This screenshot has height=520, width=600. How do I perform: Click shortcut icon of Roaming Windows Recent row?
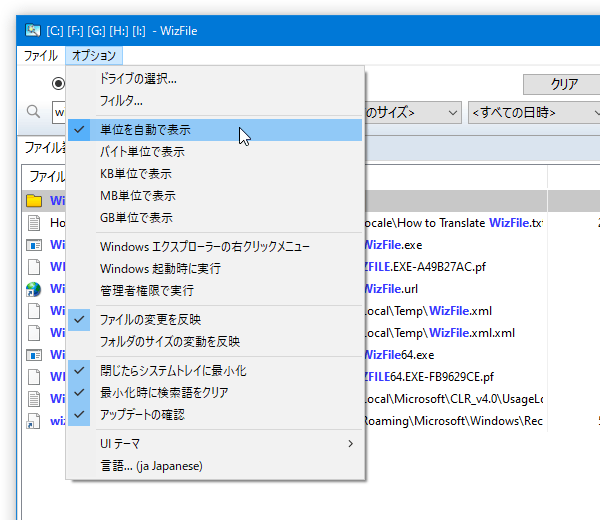click(34, 421)
